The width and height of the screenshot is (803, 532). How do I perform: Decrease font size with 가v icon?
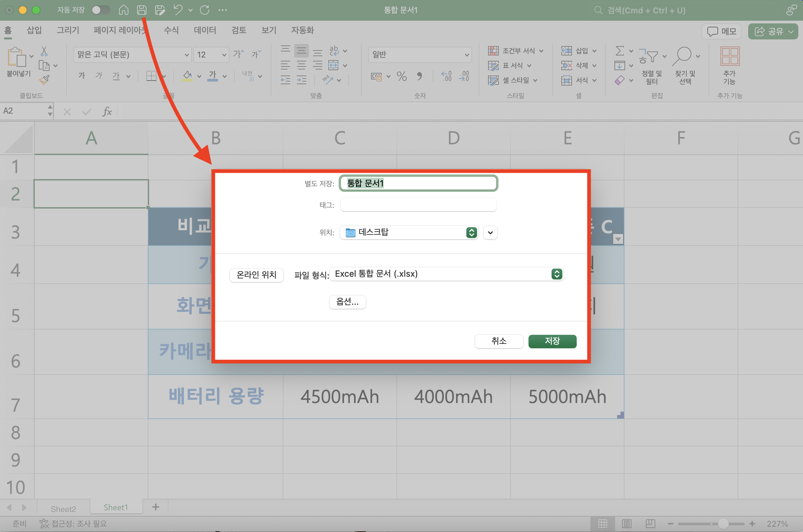pos(256,53)
